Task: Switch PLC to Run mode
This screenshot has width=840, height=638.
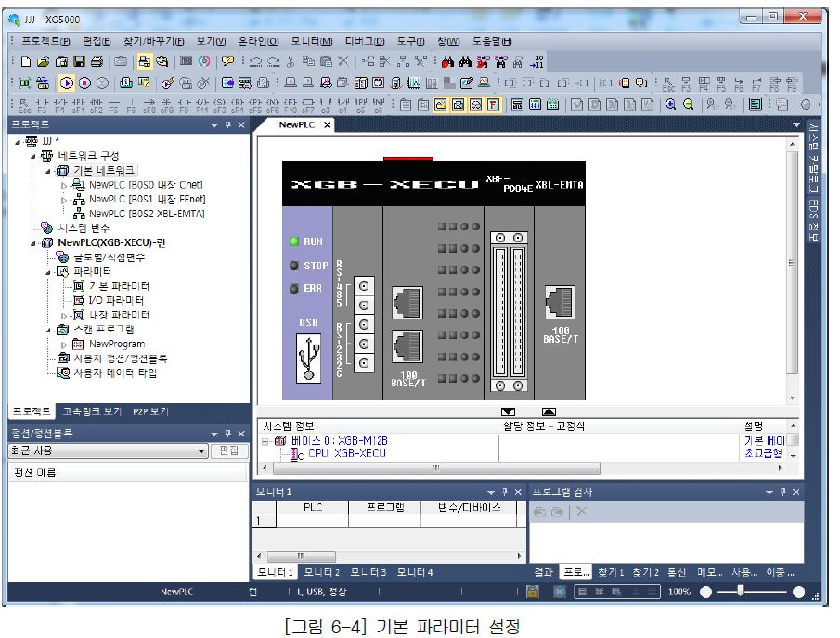Action: click(x=67, y=83)
